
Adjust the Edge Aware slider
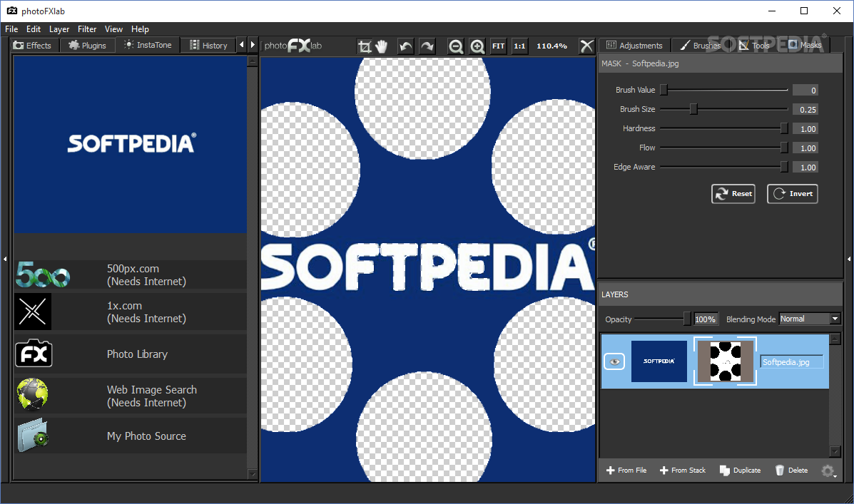coord(724,167)
